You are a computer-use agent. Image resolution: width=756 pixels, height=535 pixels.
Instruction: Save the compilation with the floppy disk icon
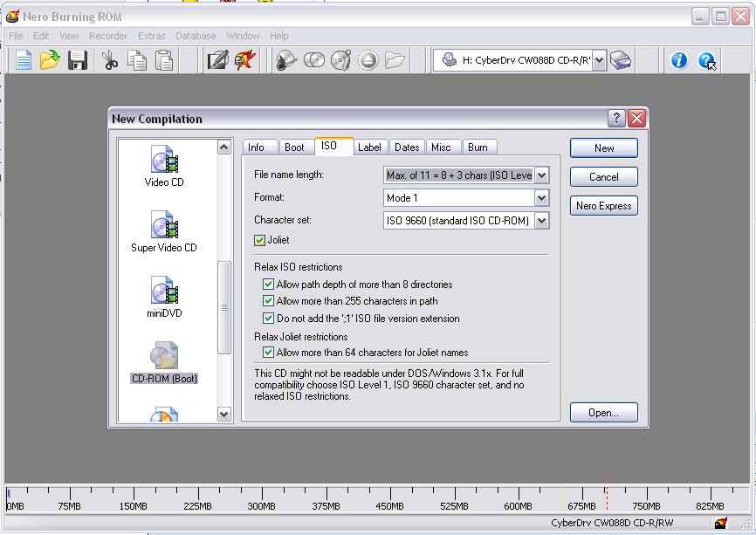pos(77,60)
